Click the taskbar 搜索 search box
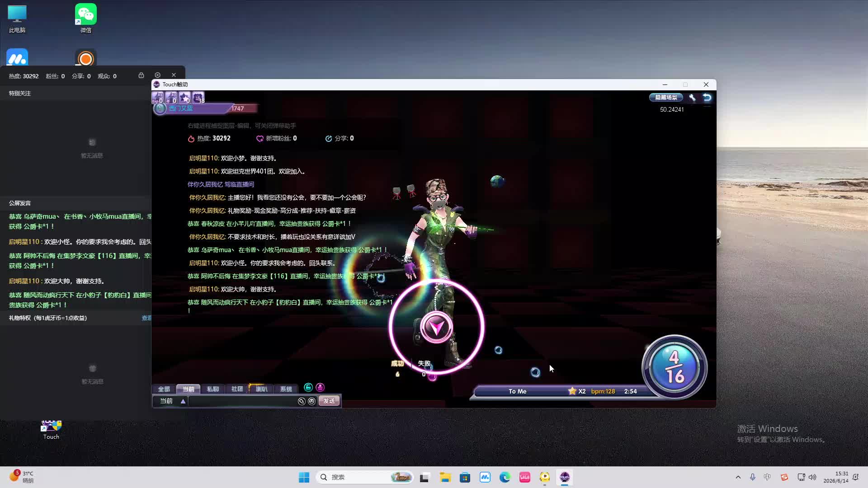Screen dimensions: 868x488 pos(364,477)
